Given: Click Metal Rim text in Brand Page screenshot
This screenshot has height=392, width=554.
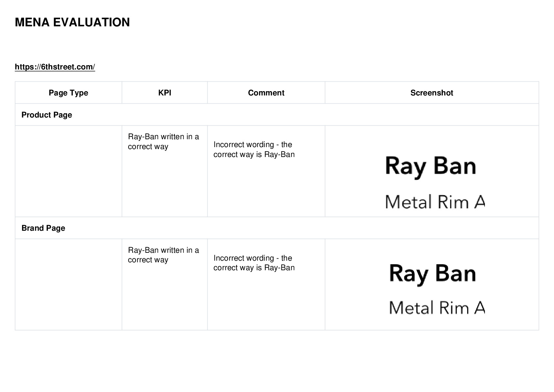Looking at the screenshot, I should click(437, 308).
